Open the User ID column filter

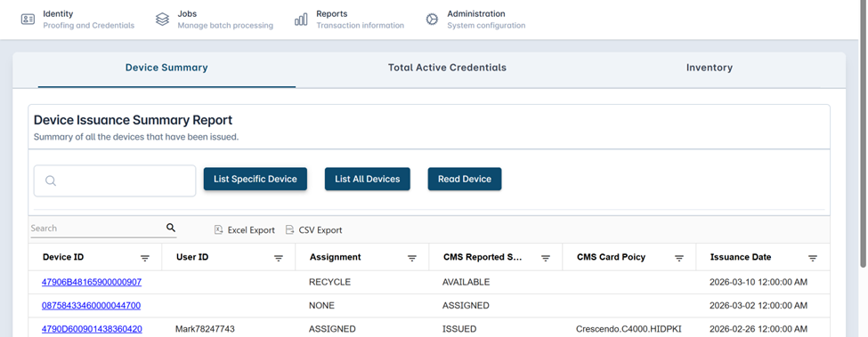(279, 258)
